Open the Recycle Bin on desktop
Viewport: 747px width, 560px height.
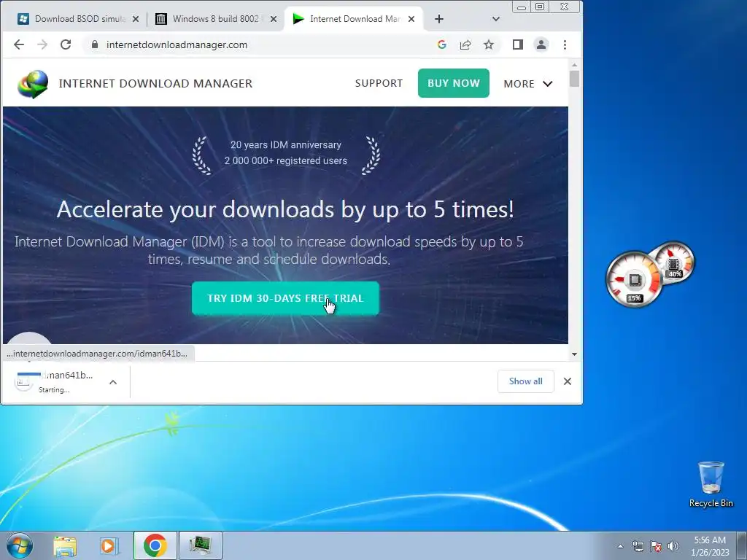coord(711,484)
